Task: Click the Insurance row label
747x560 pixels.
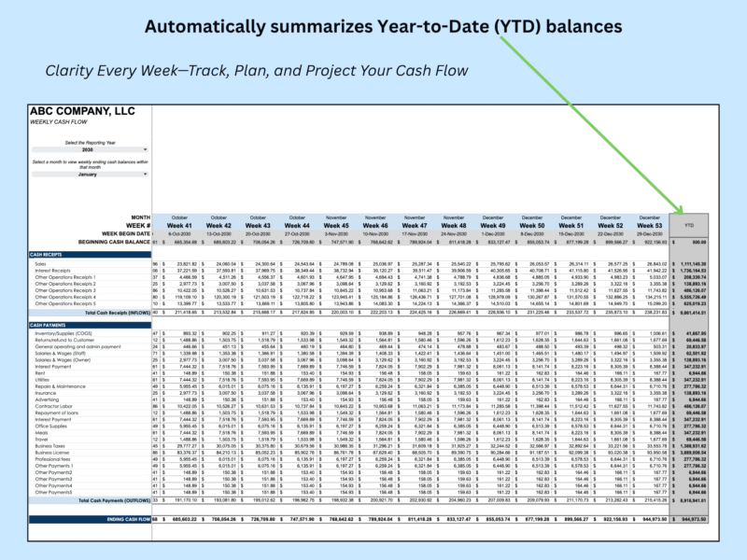Action: click(45, 393)
